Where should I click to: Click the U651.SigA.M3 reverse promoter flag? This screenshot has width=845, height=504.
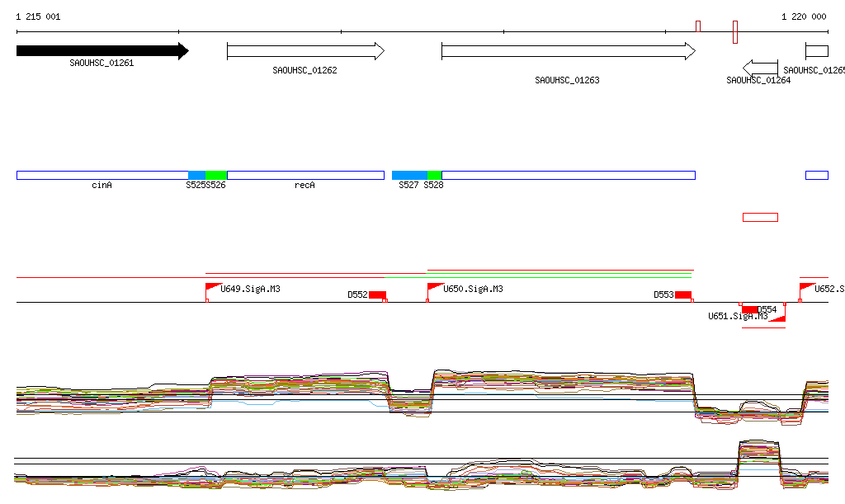pos(777,317)
